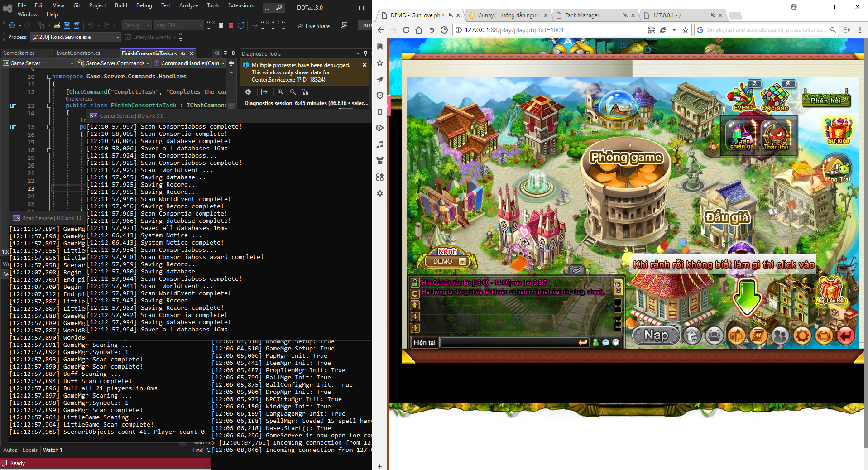Open the Đặc sắc Rubik cube icon

[x=776, y=96]
